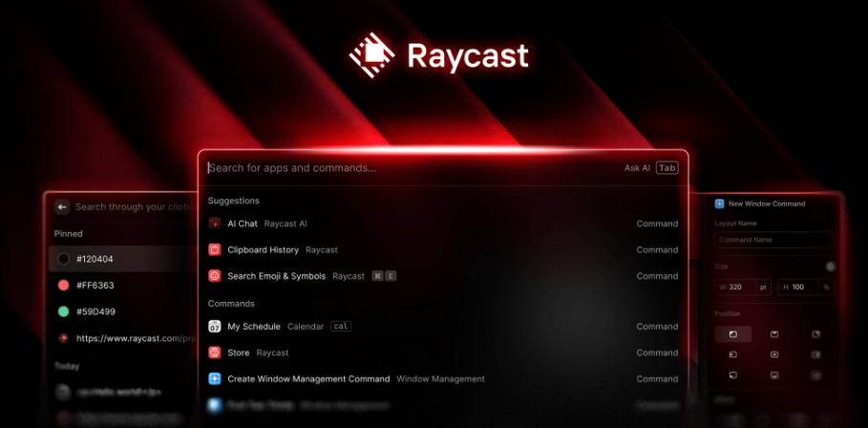This screenshot has width=868, height=428.
Task: Click the height value 100 field
Action: point(798,287)
